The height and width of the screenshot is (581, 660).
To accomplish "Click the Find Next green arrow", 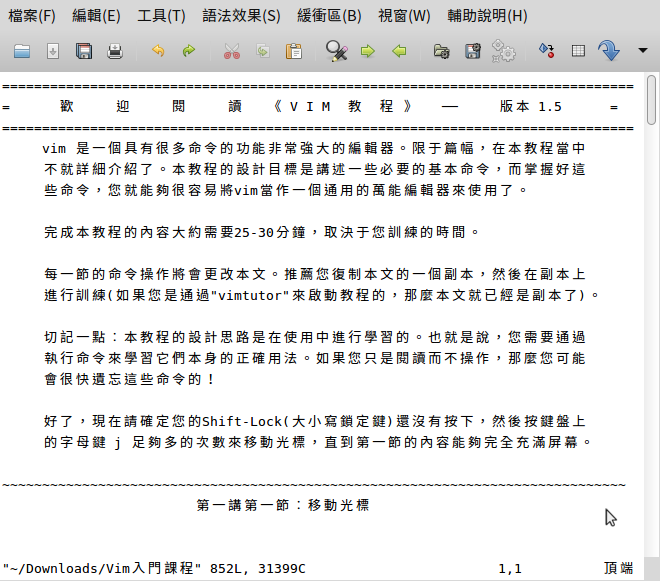I will click(x=368, y=51).
